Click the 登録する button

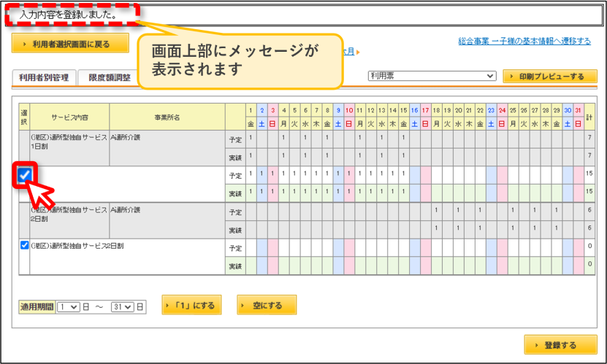click(x=560, y=345)
